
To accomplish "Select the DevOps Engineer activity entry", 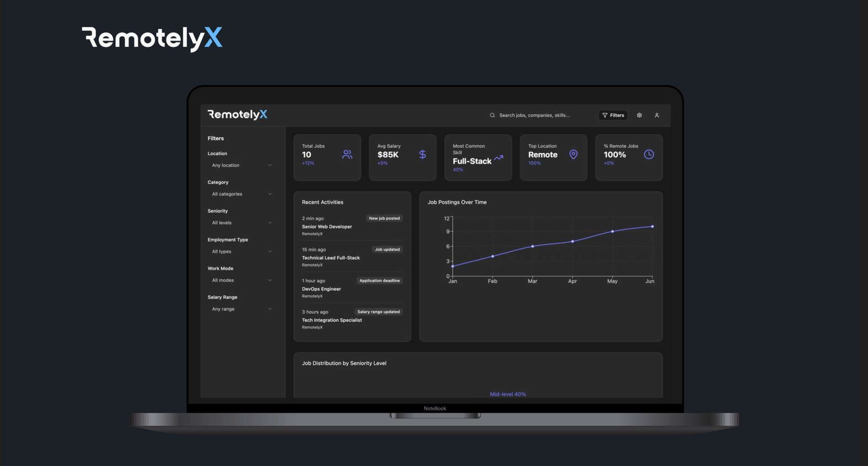I will tap(321, 289).
